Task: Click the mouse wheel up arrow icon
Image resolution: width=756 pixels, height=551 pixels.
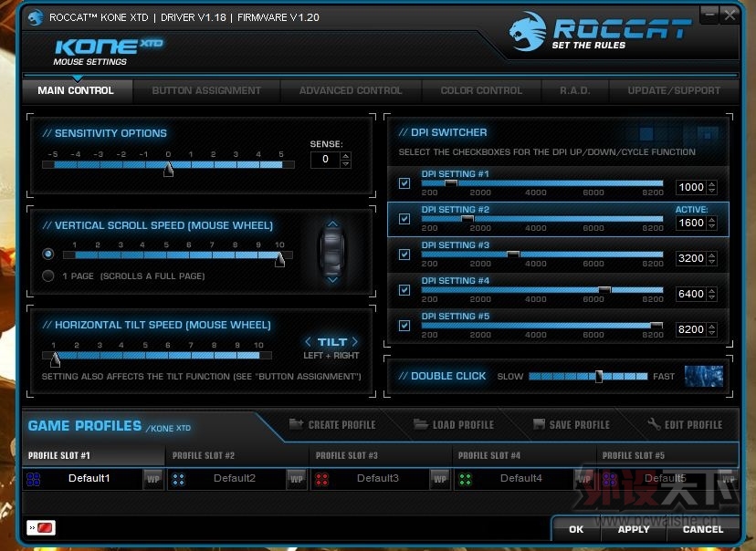Action: (x=332, y=224)
